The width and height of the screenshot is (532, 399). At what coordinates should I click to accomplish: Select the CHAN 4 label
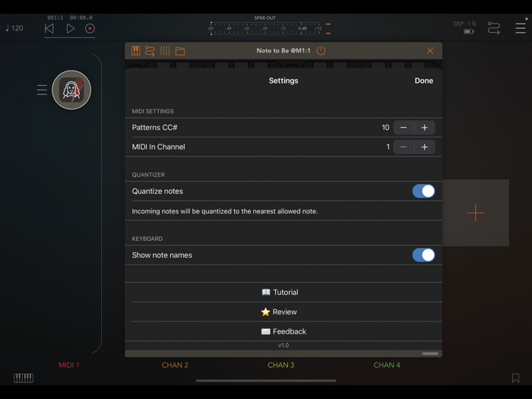[x=387, y=365]
